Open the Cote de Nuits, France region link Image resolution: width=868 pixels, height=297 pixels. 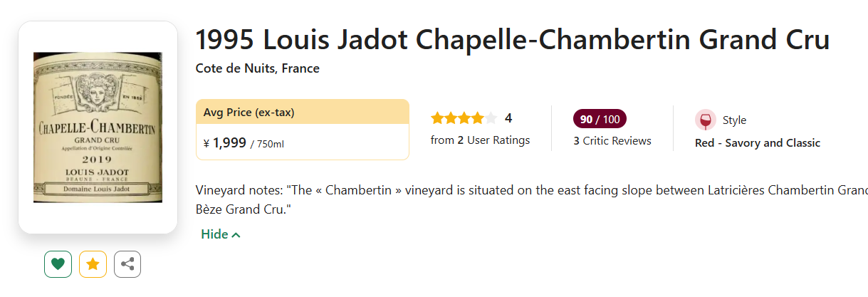(x=257, y=68)
